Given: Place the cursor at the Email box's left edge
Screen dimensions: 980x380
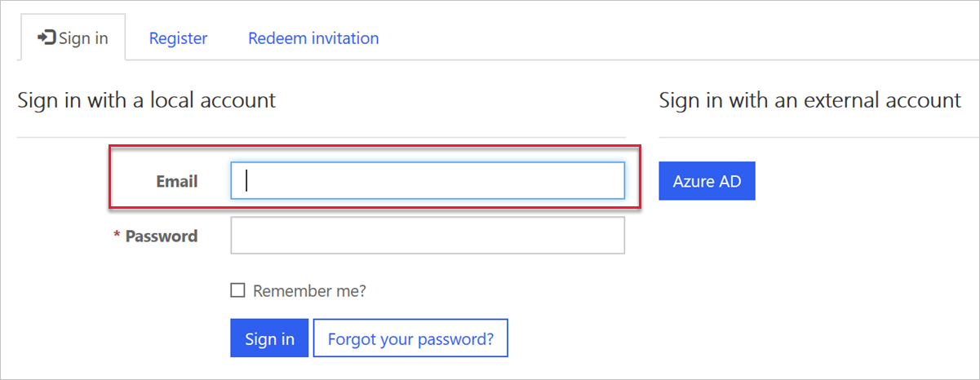Looking at the screenshot, I should click(238, 181).
